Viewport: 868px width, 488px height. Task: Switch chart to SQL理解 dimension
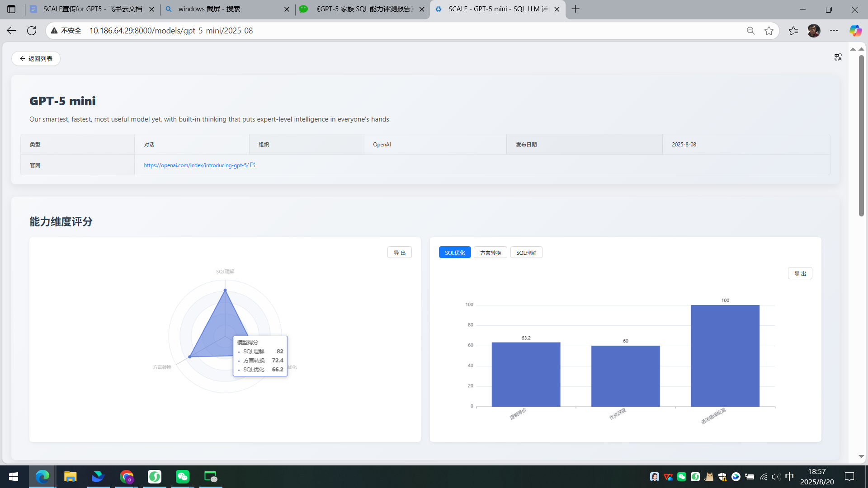[526, 253]
